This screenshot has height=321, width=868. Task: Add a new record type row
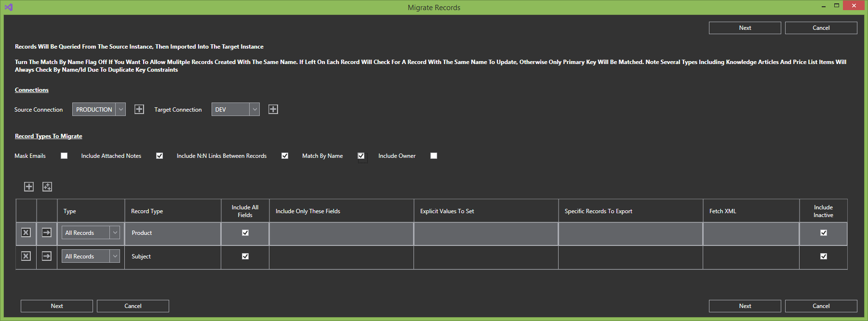point(29,187)
